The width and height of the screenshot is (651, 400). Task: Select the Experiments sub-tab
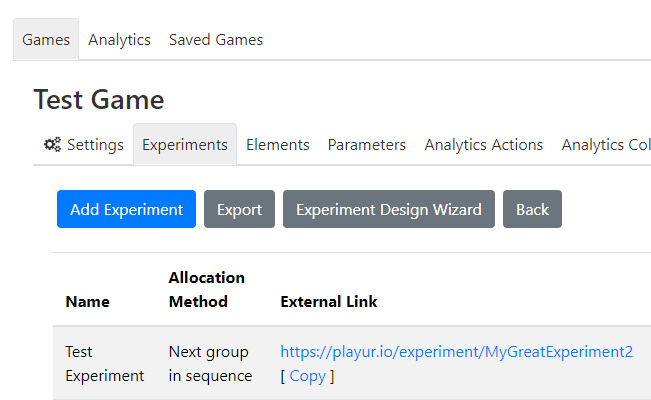[x=185, y=145]
